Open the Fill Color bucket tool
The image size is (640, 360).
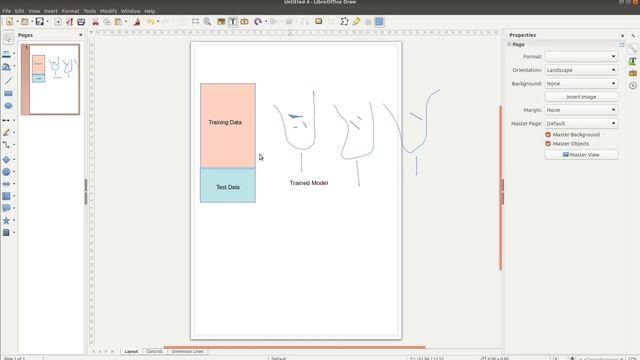pos(7,67)
